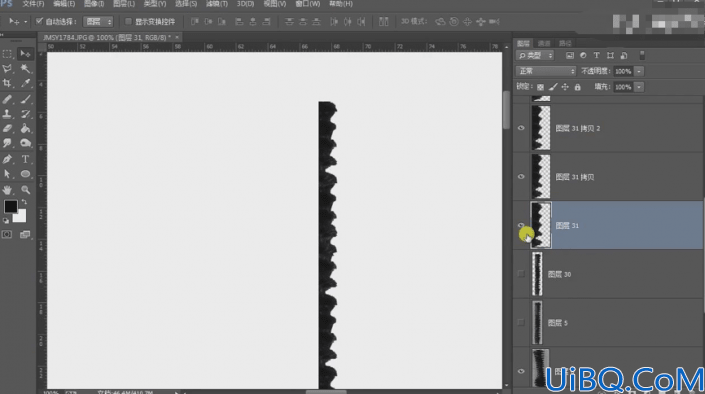Select the Horizontal Type tool
This screenshot has height=394, width=705.
click(25, 159)
